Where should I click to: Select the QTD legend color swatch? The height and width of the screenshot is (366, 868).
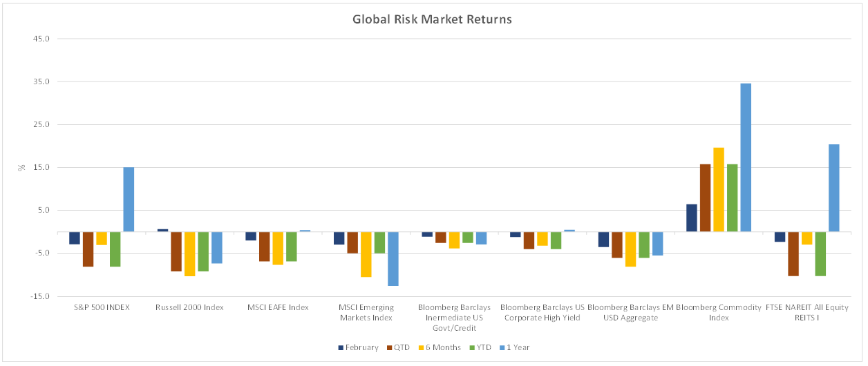coord(389,347)
